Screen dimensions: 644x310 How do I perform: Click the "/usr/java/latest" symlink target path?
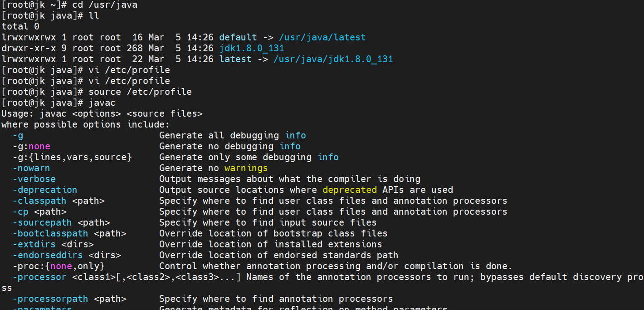(322, 38)
